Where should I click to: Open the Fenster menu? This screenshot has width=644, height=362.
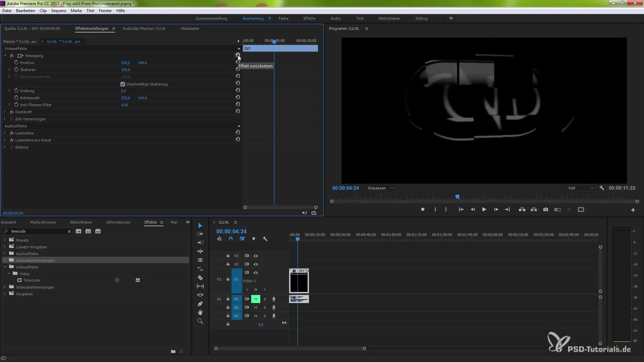105,11
